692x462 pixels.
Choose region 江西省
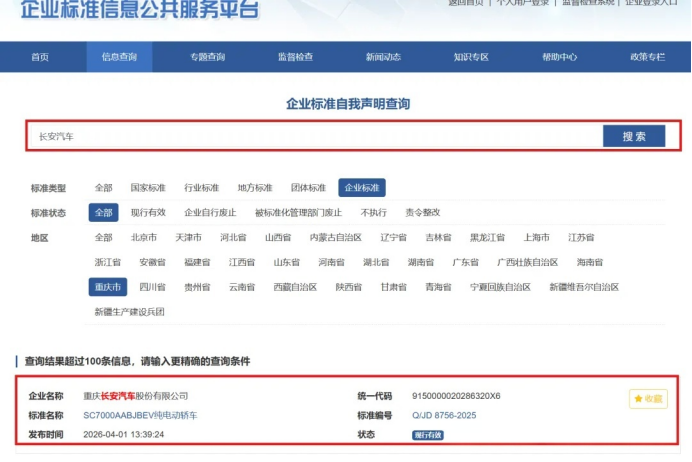tap(241, 262)
